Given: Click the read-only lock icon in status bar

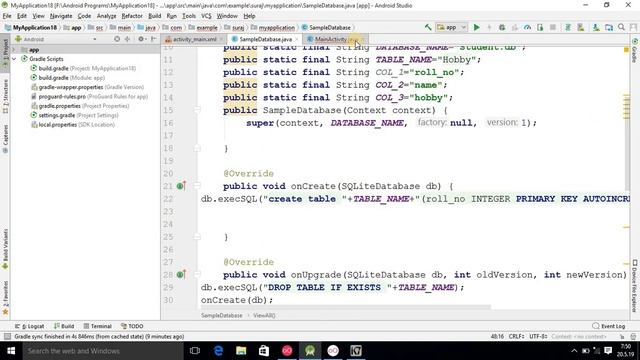Looking at the screenshot, I should pos(622,336).
